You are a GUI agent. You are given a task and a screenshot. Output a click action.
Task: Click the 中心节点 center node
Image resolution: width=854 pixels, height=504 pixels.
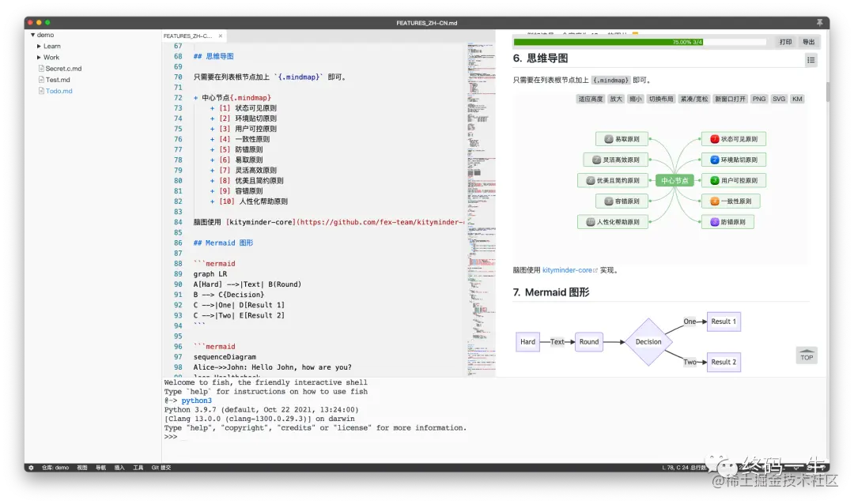pos(675,180)
